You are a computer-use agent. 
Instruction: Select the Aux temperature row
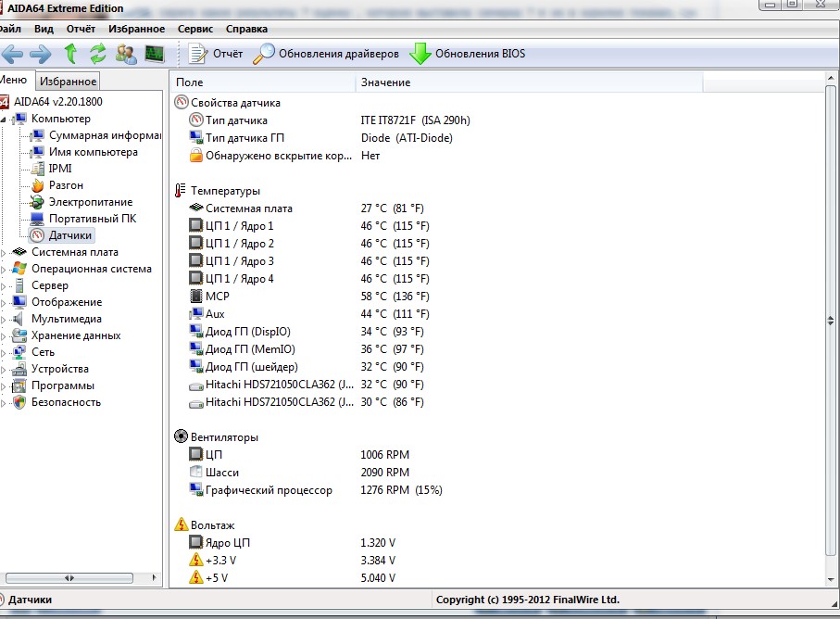tap(309, 313)
